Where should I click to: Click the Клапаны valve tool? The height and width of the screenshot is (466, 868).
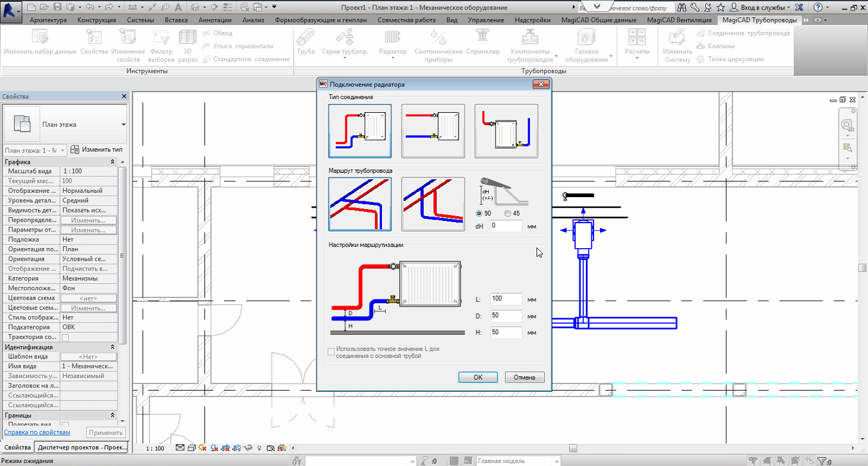[716, 46]
